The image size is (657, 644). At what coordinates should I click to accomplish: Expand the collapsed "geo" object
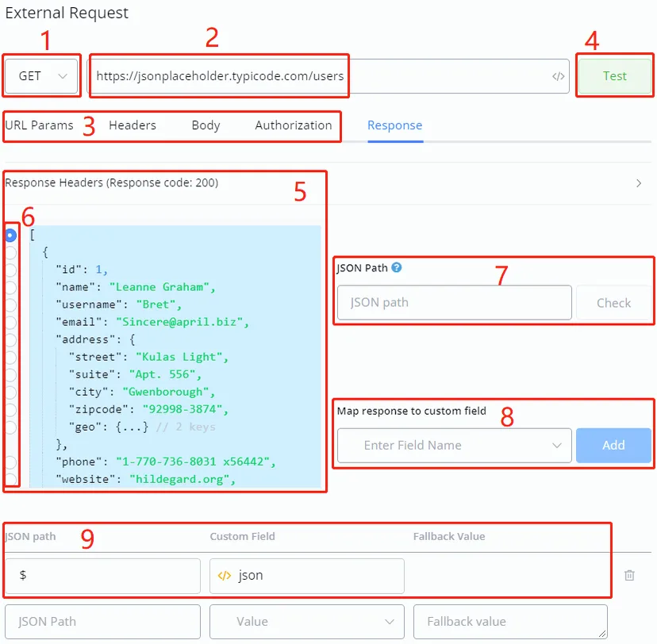[x=132, y=427]
